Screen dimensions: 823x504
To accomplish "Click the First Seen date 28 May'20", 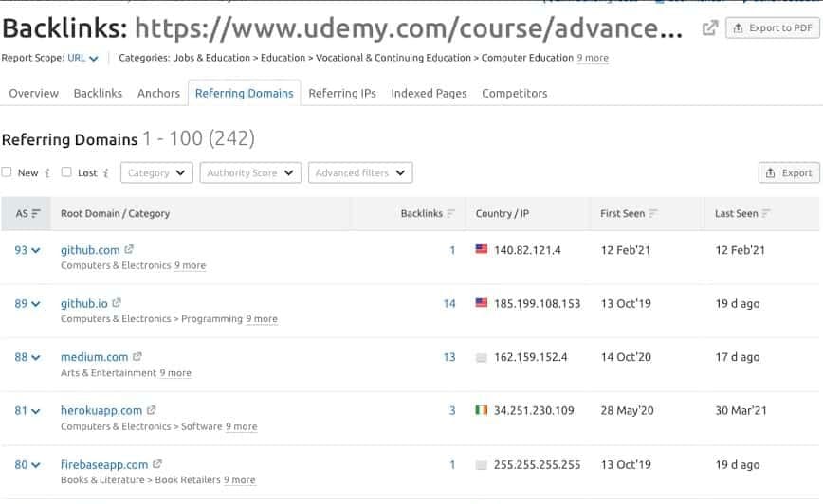I will (628, 410).
